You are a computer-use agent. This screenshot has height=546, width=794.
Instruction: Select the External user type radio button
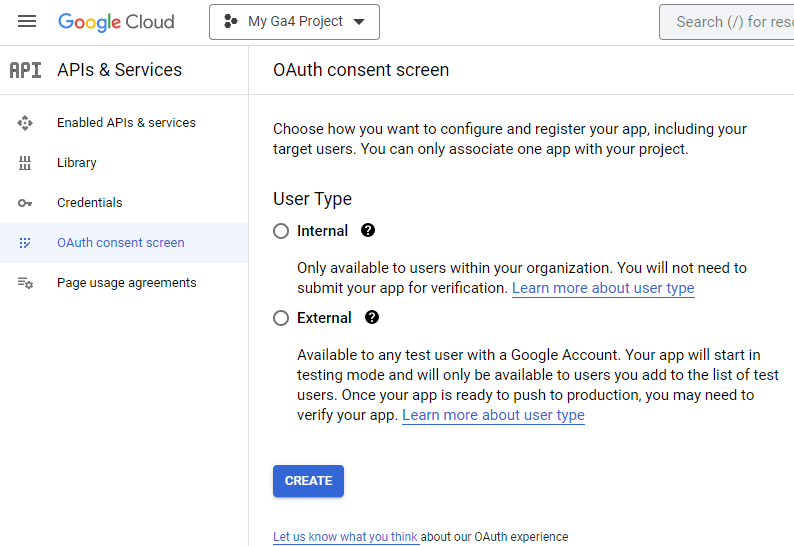point(281,318)
